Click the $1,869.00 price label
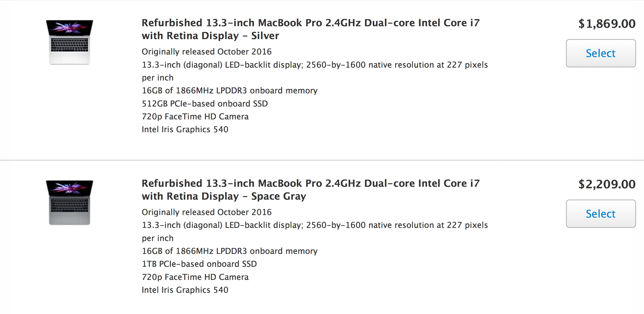Viewport: 644px width, 314px height. [607, 24]
